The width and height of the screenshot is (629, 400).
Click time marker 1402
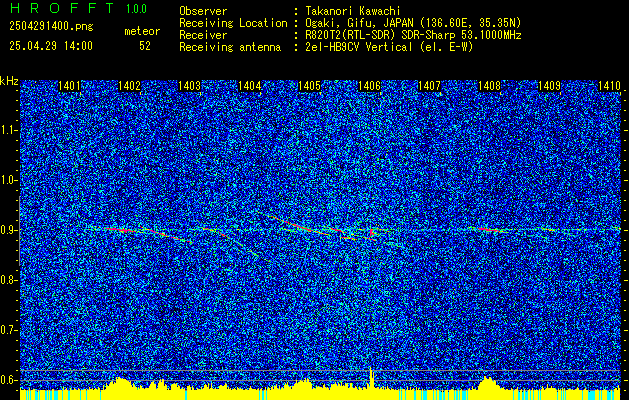(130, 85)
